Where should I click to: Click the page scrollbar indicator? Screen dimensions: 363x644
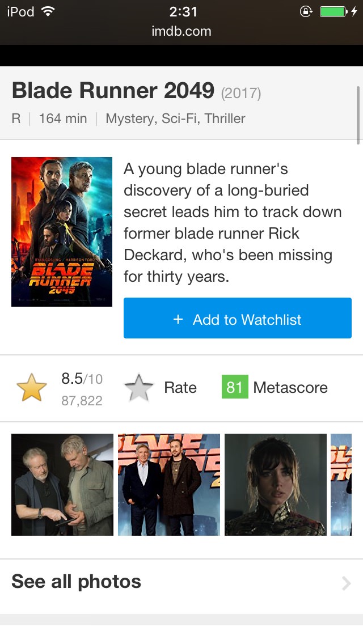pos(358,113)
